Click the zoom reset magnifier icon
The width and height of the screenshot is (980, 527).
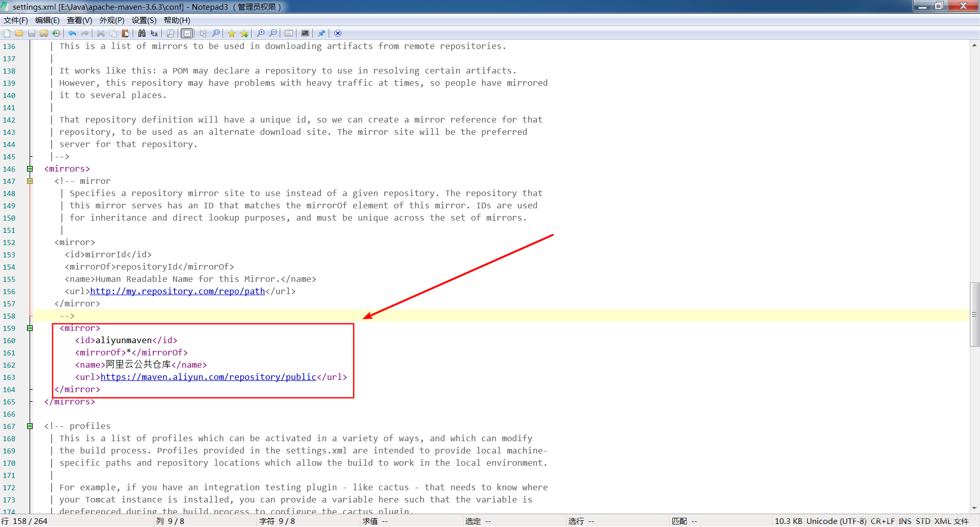(216, 33)
